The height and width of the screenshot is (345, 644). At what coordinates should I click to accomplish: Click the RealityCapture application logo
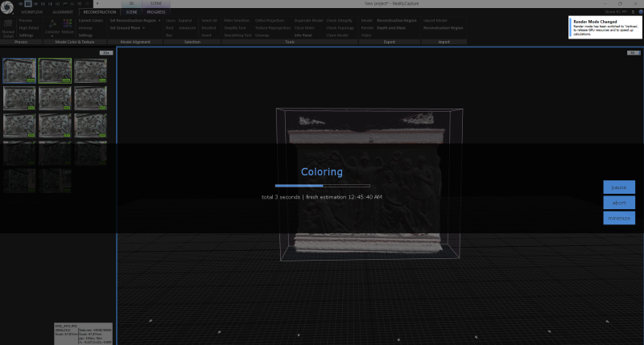pos(7,7)
